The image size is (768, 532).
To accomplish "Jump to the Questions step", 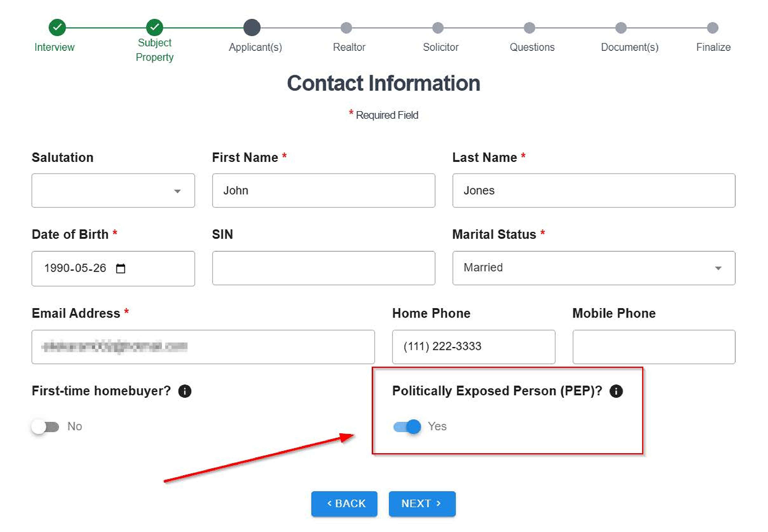I will (x=529, y=28).
